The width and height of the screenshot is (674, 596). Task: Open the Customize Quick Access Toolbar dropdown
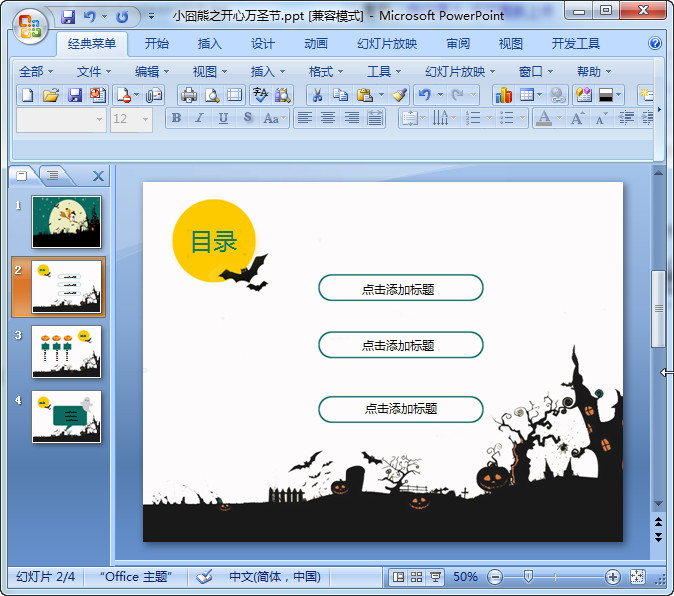pyautogui.click(x=151, y=16)
